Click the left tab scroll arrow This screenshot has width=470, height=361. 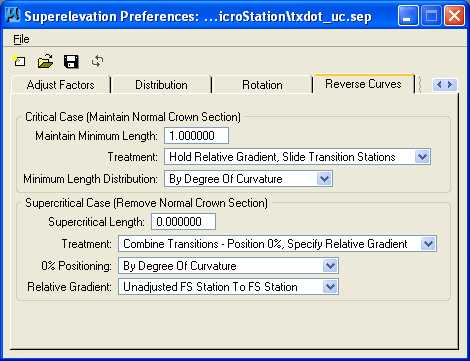[x=439, y=85]
